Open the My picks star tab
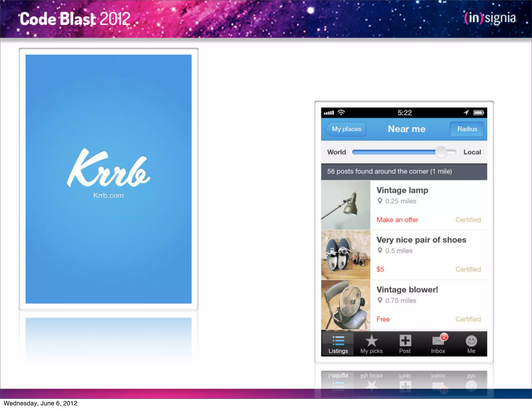 click(x=371, y=344)
